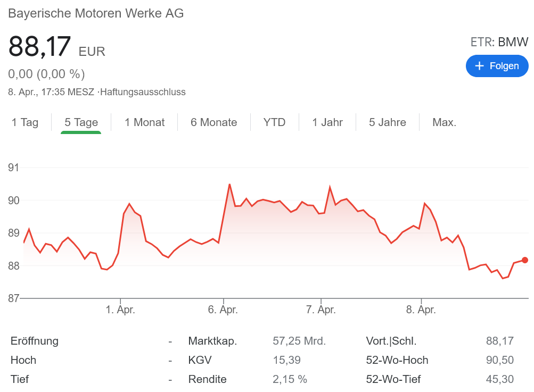Click the Folgen button to follow BMW
The image size is (534, 392).
[x=497, y=65]
